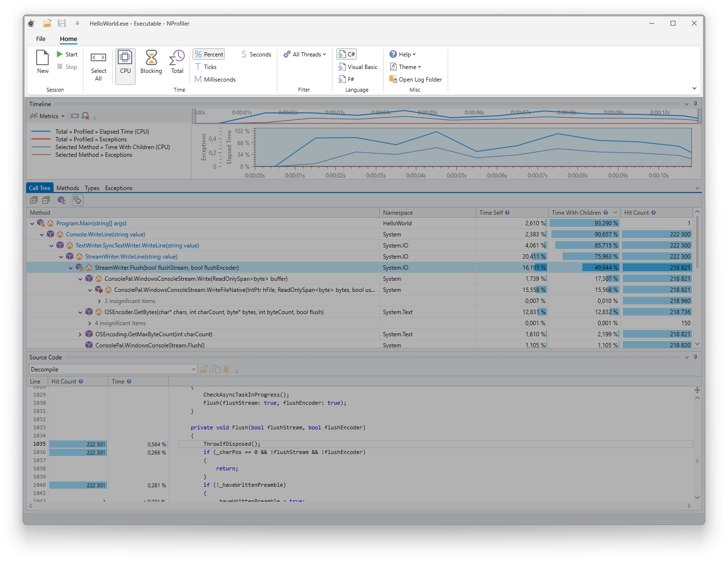Start profiling with the Start button

pyautogui.click(x=67, y=55)
